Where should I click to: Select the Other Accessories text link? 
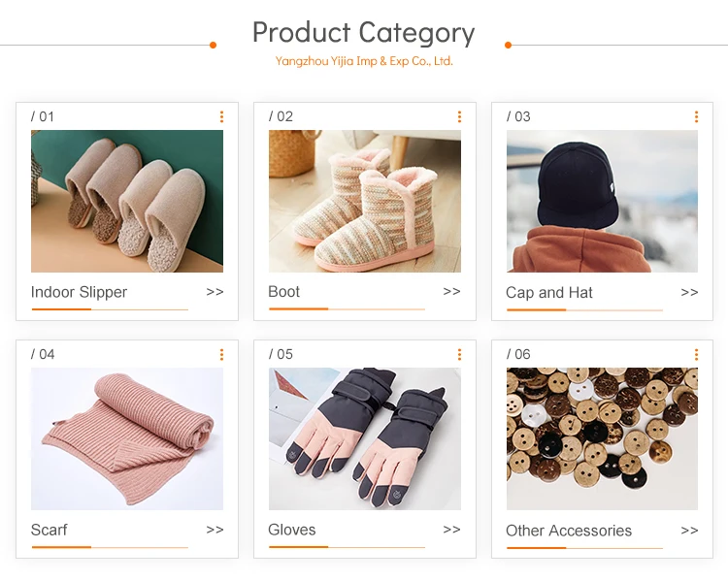569,531
